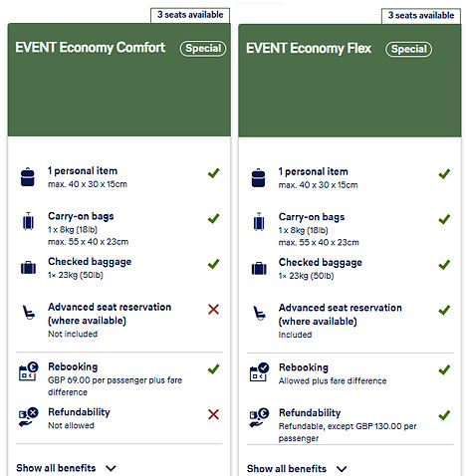Click the checked baggage suitcase icon in Economy Flex
Viewport: 466px width, 476px height.
[x=259, y=268]
